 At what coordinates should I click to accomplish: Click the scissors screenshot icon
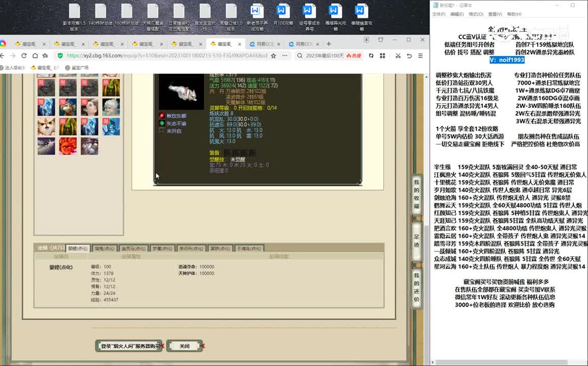[398, 55]
